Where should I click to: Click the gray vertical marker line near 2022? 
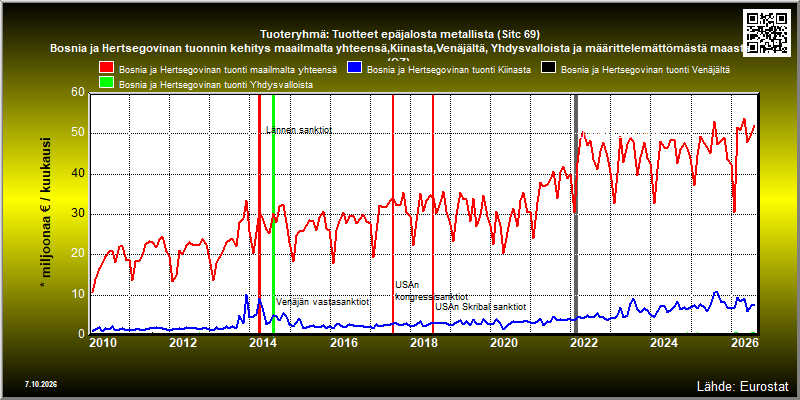coord(577,214)
